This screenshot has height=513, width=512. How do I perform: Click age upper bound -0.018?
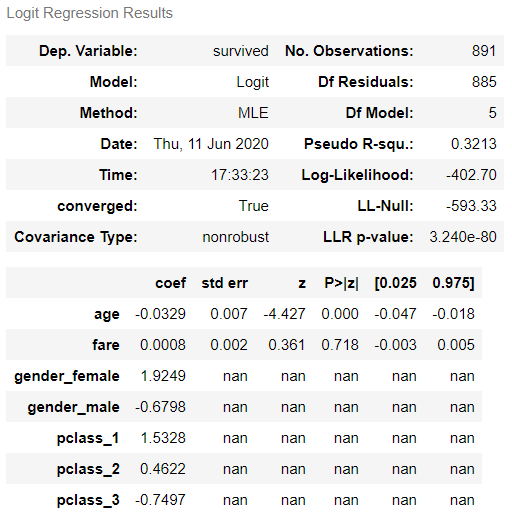453,314
